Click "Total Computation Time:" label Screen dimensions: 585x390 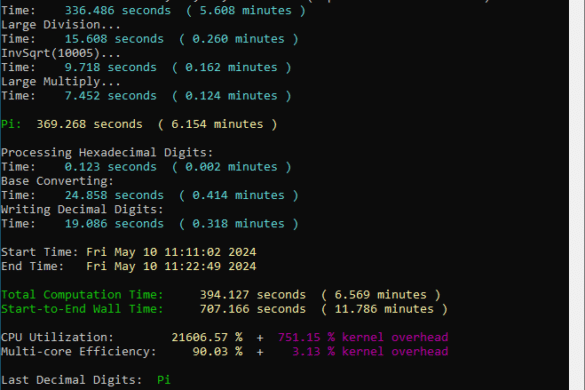pos(82,295)
